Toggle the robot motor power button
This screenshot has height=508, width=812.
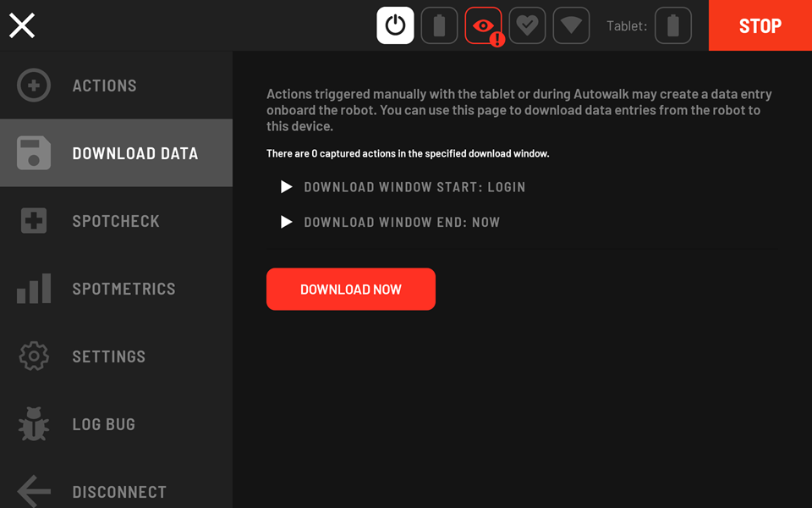coord(395,25)
